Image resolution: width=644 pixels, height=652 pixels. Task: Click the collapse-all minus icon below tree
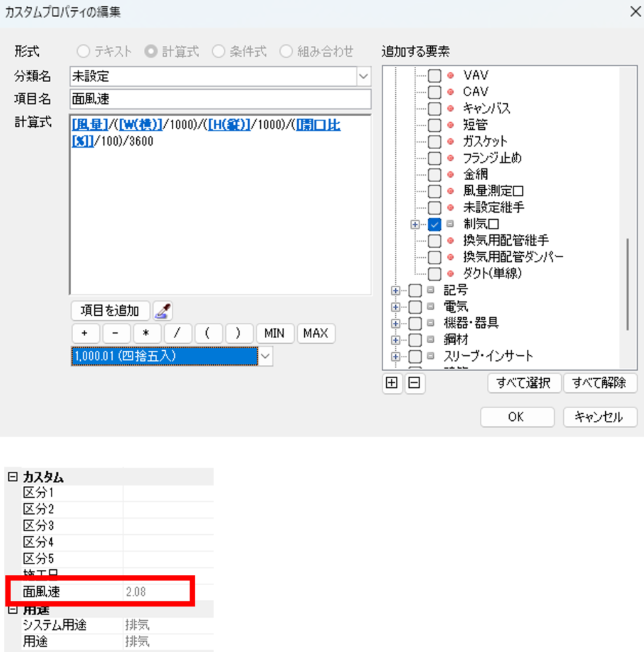coord(415,383)
